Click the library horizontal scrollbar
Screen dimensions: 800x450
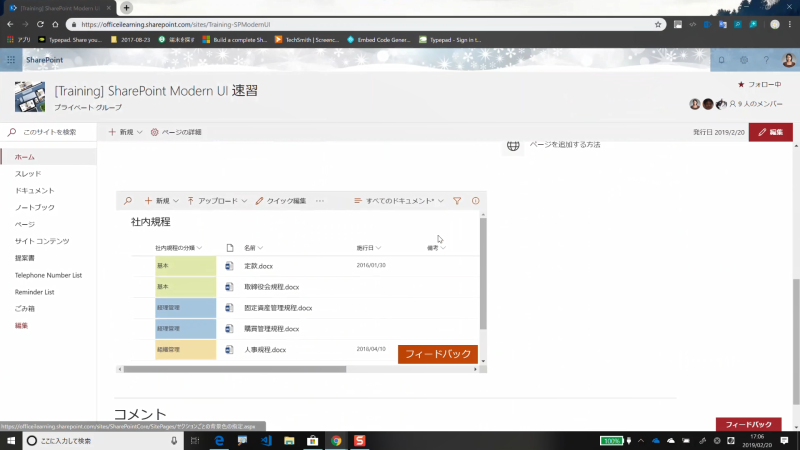tap(235, 369)
